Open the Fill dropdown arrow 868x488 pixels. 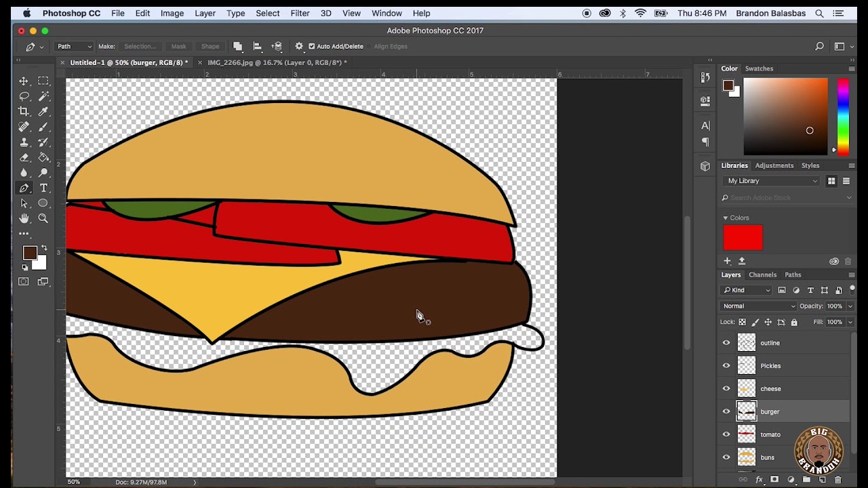(850, 323)
